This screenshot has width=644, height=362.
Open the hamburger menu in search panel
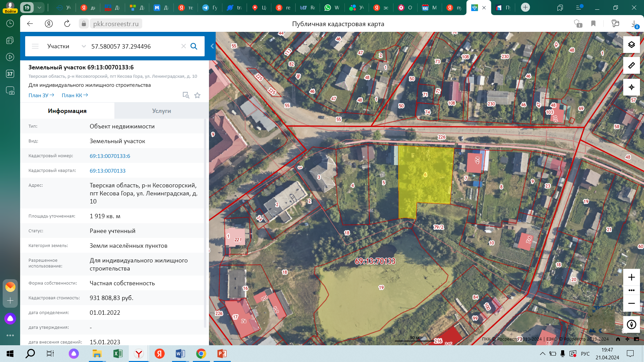pyautogui.click(x=35, y=46)
